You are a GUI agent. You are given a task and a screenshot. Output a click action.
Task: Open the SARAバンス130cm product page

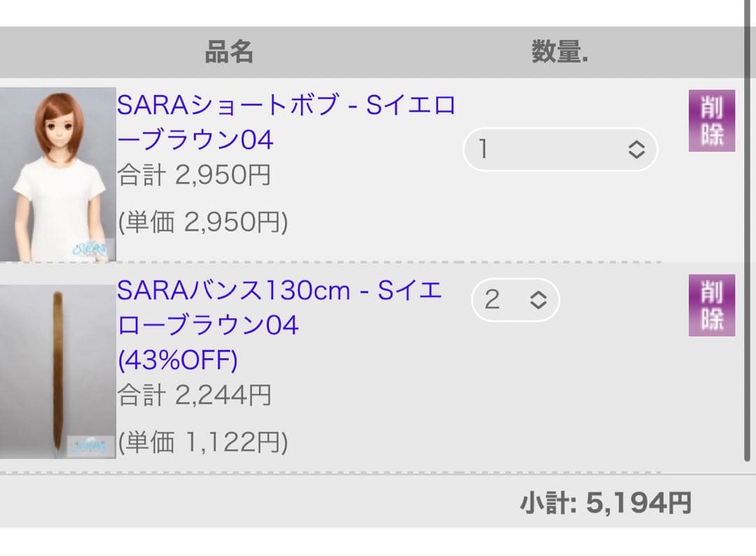point(280,308)
